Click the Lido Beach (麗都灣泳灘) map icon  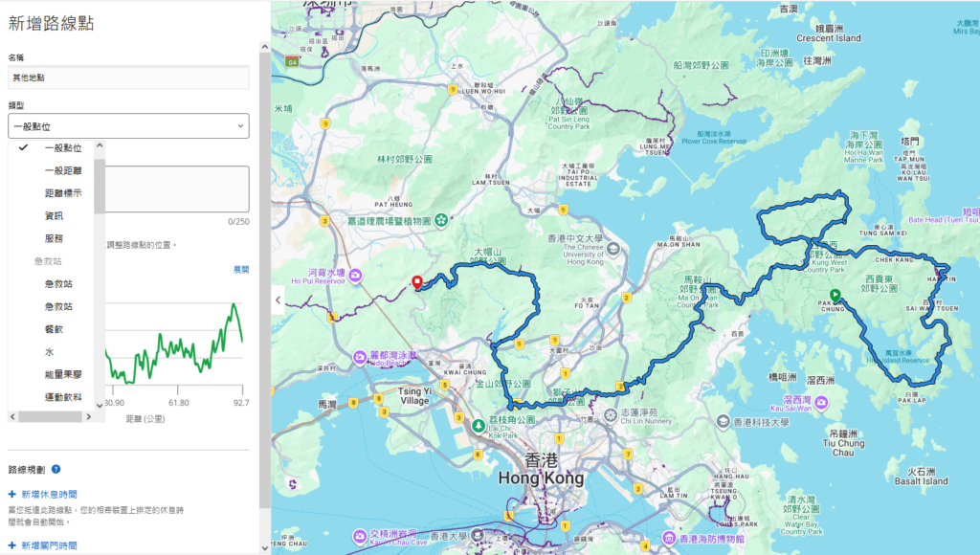point(360,358)
